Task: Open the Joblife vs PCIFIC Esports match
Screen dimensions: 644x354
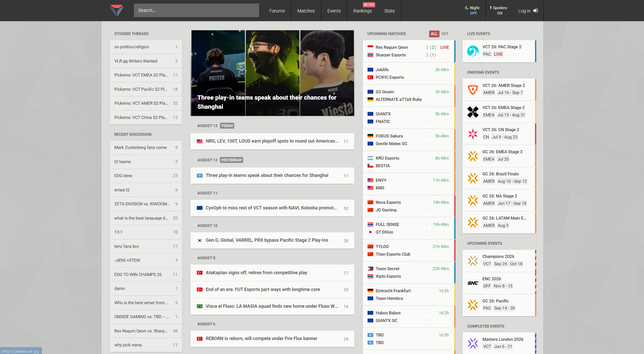Action: click(409, 73)
